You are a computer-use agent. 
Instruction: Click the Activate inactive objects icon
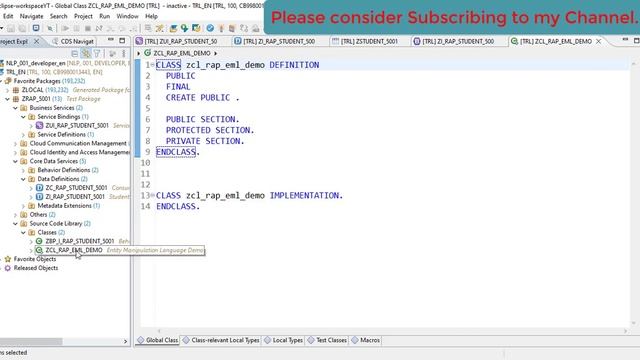coord(232,28)
